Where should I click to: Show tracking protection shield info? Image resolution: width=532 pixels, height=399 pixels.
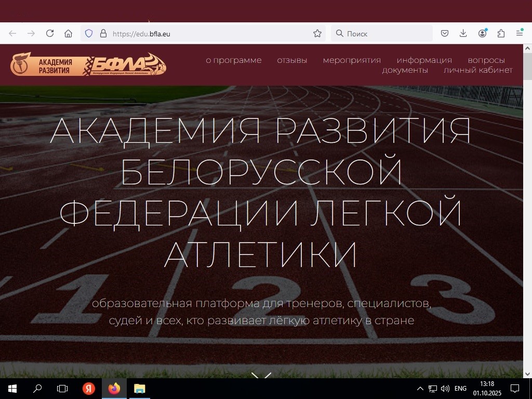tap(89, 33)
